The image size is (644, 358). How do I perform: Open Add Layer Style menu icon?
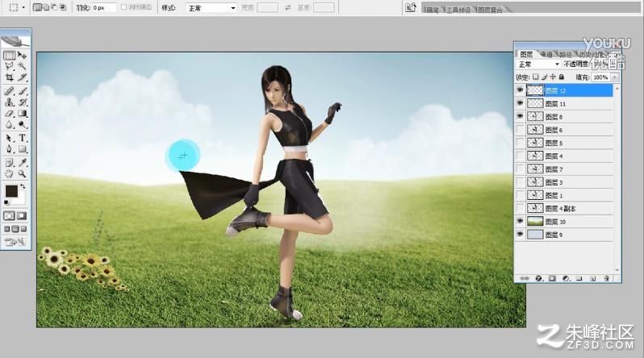click(x=539, y=278)
